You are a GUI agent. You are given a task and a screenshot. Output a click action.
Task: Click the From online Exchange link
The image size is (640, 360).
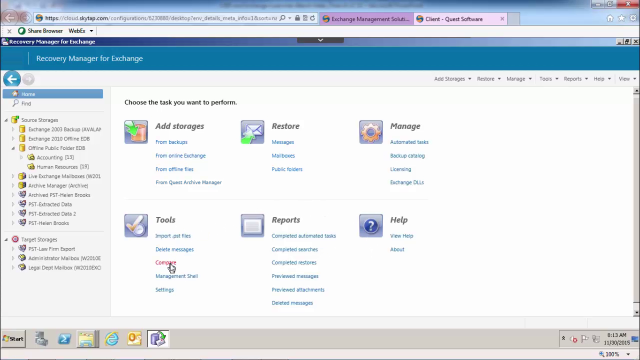tap(180, 156)
